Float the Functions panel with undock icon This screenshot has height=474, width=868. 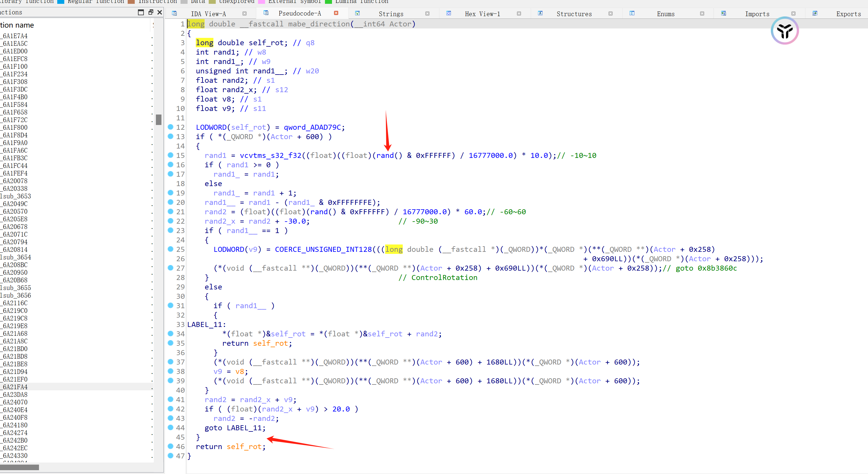(x=151, y=12)
